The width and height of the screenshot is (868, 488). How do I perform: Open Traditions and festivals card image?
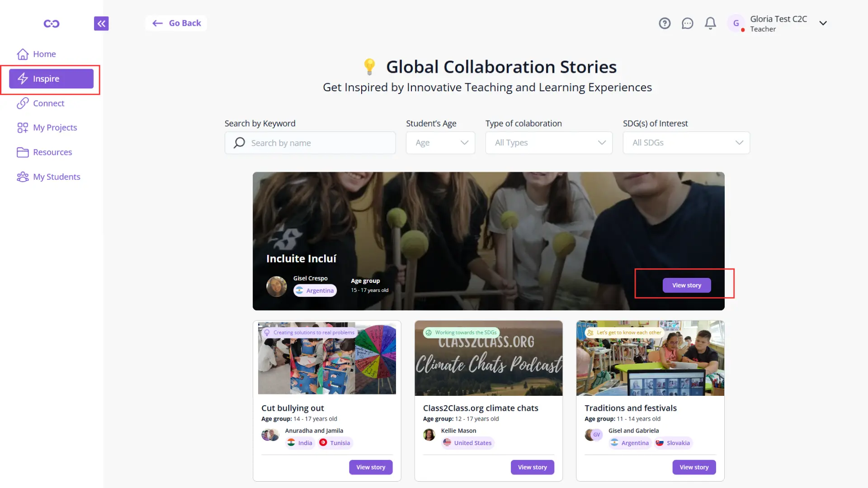[x=651, y=358]
